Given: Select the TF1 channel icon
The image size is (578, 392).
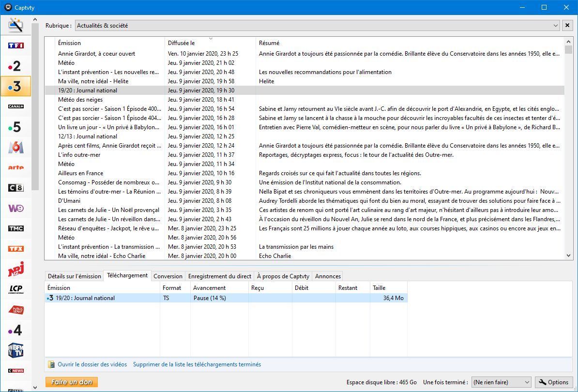Looking at the screenshot, I should point(15,45).
